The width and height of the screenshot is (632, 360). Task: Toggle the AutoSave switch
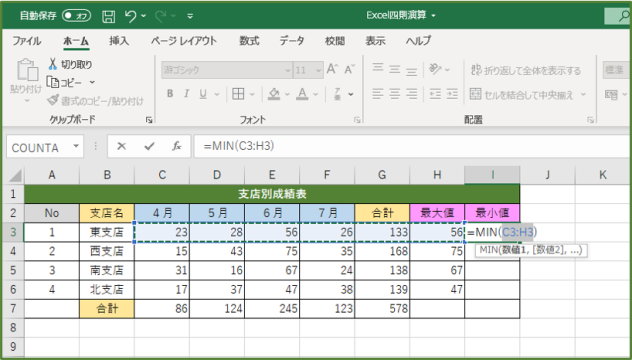point(76,16)
